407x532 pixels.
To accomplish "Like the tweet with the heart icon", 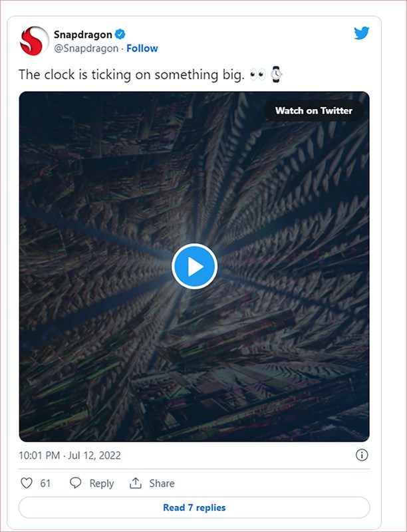I will tap(27, 483).
